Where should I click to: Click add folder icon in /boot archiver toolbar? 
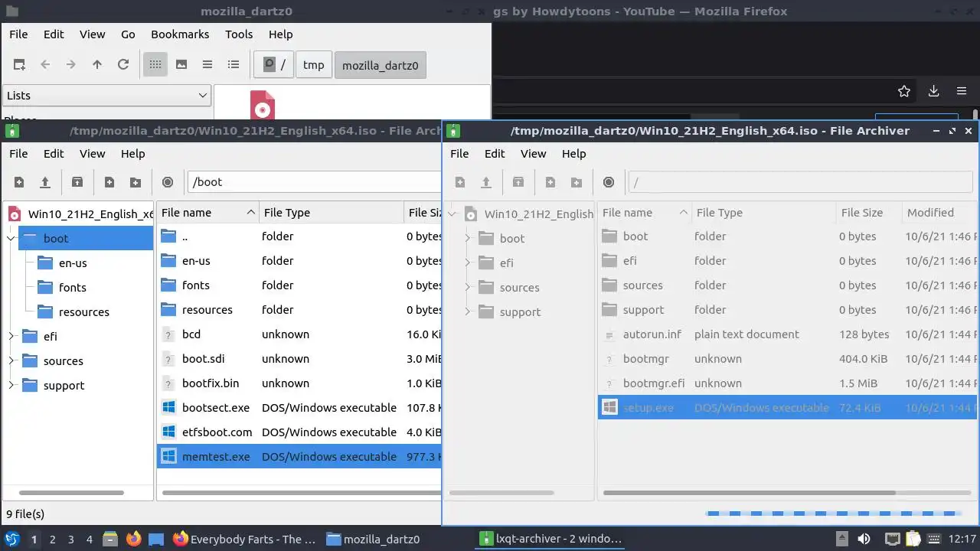[136, 182]
